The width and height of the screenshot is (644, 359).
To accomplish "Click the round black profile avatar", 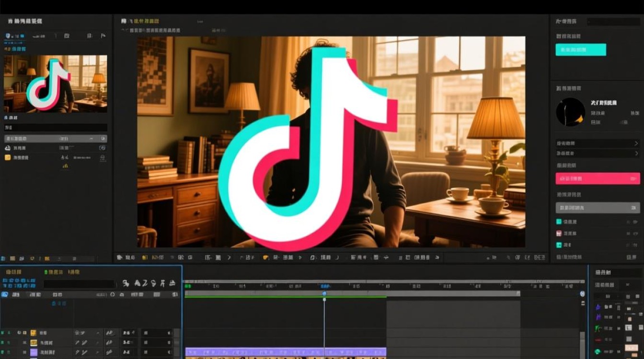I will tap(570, 112).
